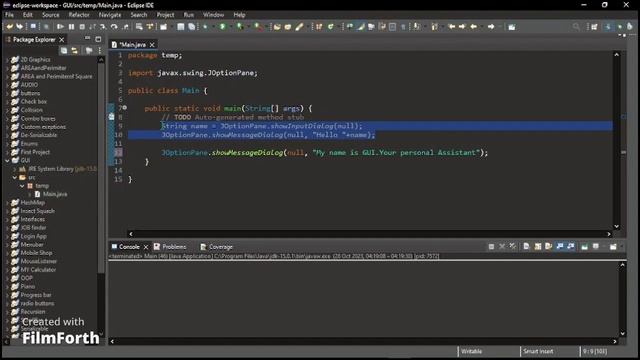
Task: Click the New Java Package icon
Action: point(319,27)
